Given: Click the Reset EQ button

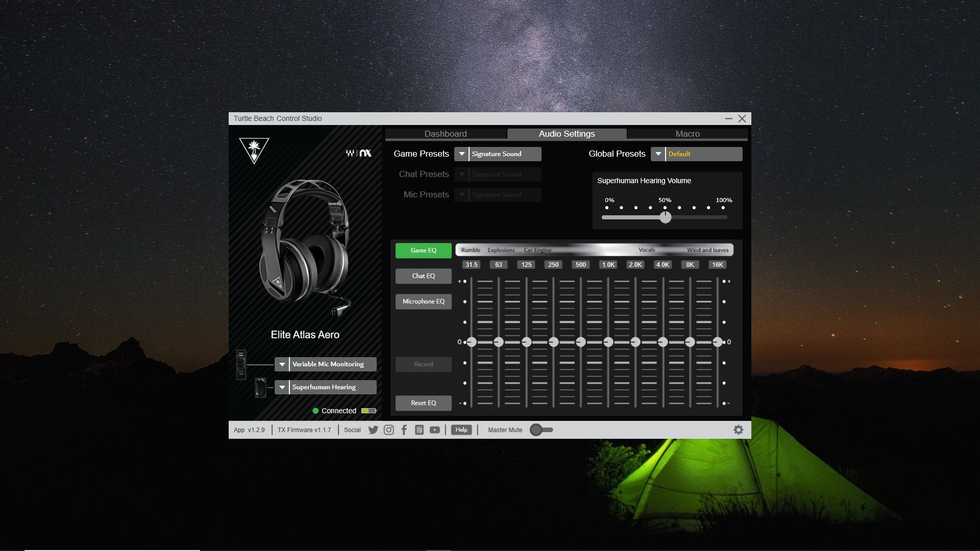Looking at the screenshot, I should (x=423, y=403).
